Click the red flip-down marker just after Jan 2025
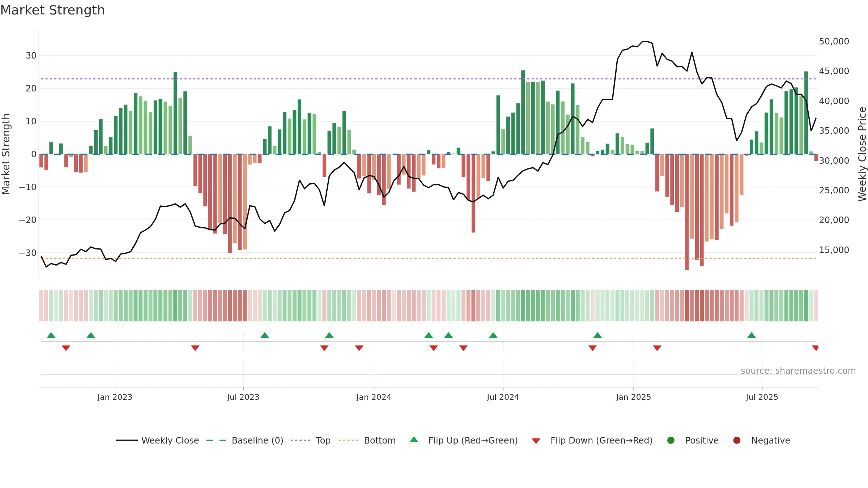 coord(657,348)
